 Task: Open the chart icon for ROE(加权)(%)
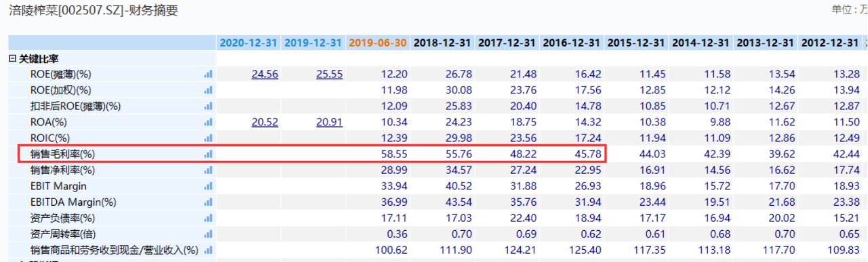click(208, 90)
